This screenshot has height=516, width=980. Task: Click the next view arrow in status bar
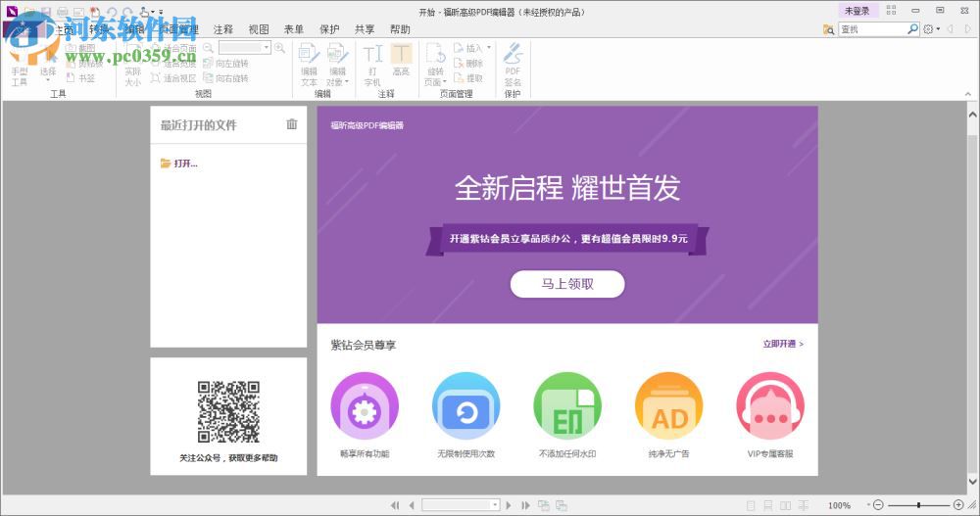[x=562, y=505]
